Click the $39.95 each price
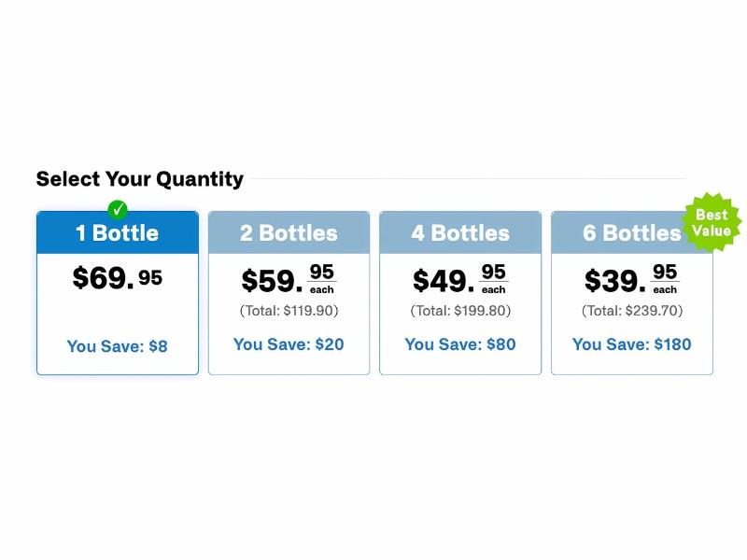This screenshot has width=747, height=560. click(x=631, y=280)
